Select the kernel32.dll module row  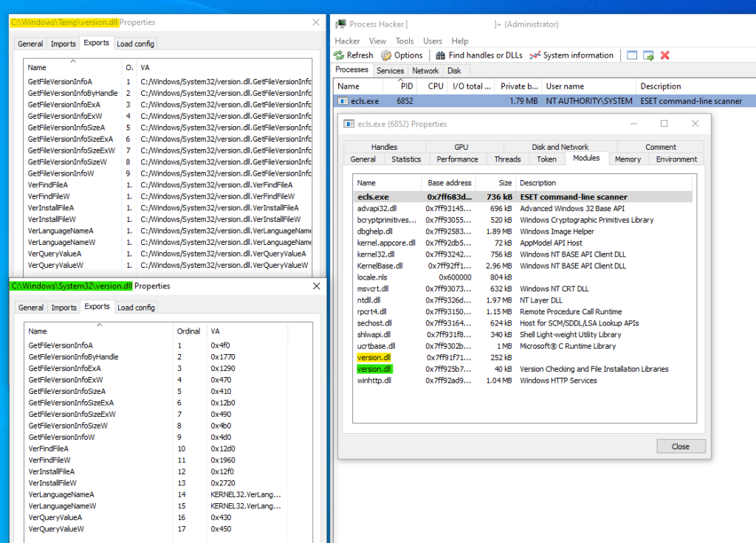(x=377, y=255)
